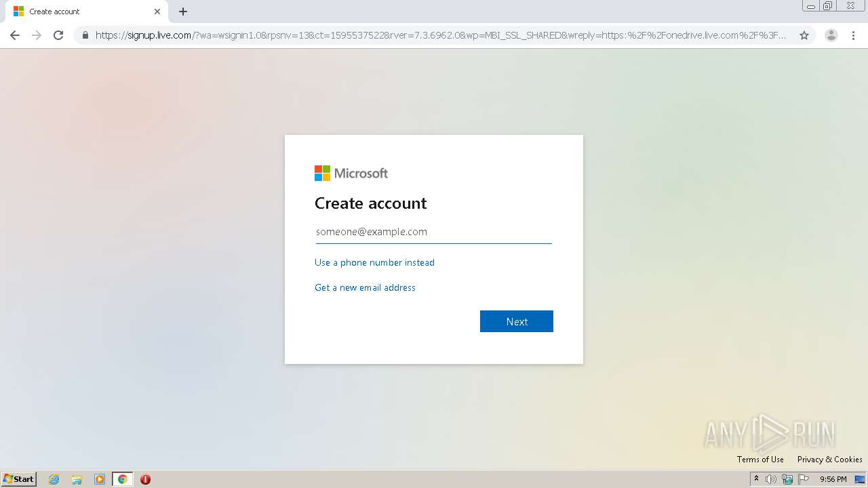Screen dimensions: 868x488
Task: Open the Action Center flag icon
Action: pyautogui.click(x=804, y=479)
